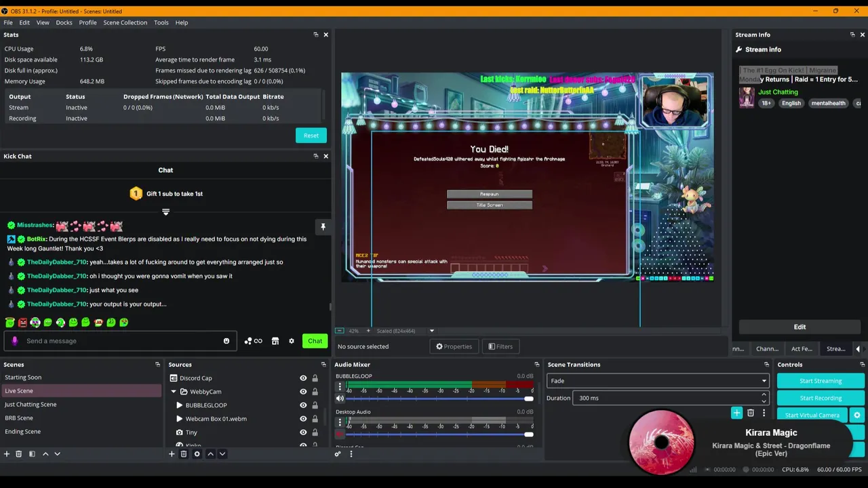Image resolution: width=868 pixels, height=488 pixels.
Task: Move scene down with arrow icon
Action: pos(58,454)
